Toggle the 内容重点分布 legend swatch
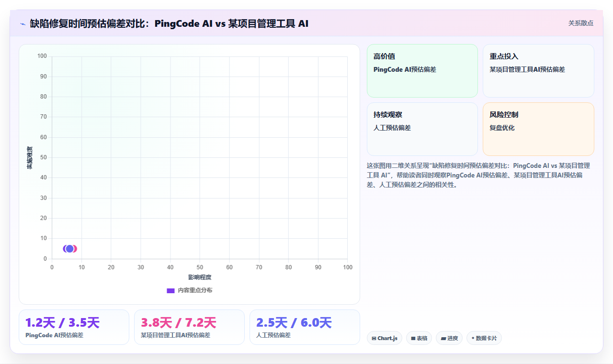Image resolution: width=613 pixels, height=364 pixels. tap(170, 290)
